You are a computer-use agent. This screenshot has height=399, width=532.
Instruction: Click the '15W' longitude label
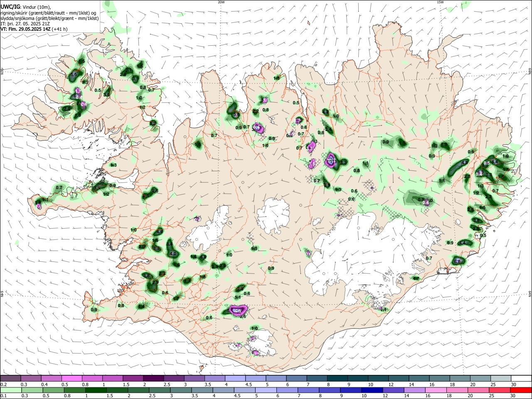point(440,2)
